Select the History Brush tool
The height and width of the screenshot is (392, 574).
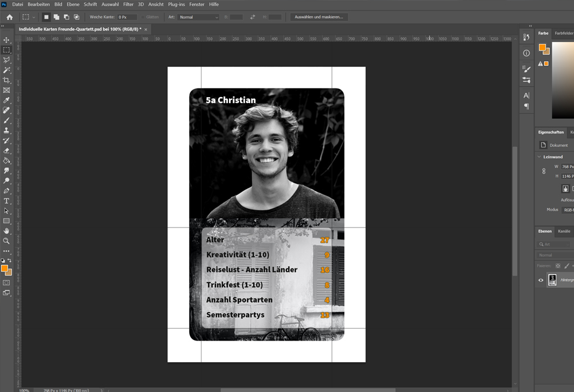coord(6,140)
